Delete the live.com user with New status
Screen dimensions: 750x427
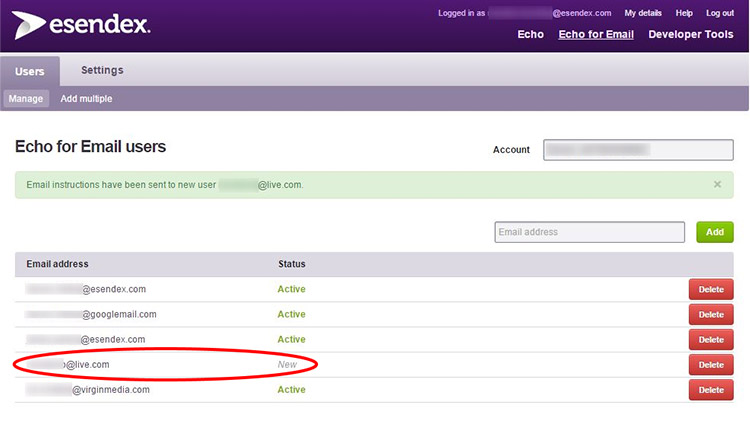(x=711, y=365)
